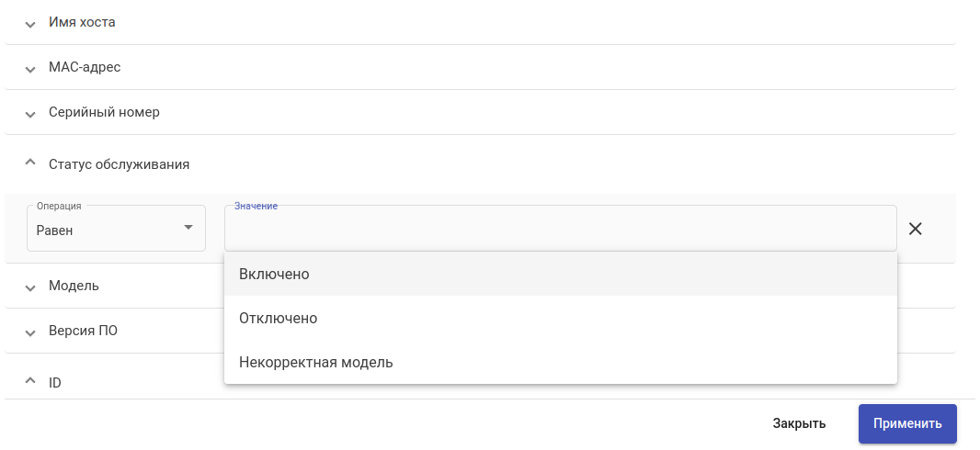The height and width of the screenshot is (450, 980).
Task: Click the X to remove the filter value
Action: click(x=915, y=229)
